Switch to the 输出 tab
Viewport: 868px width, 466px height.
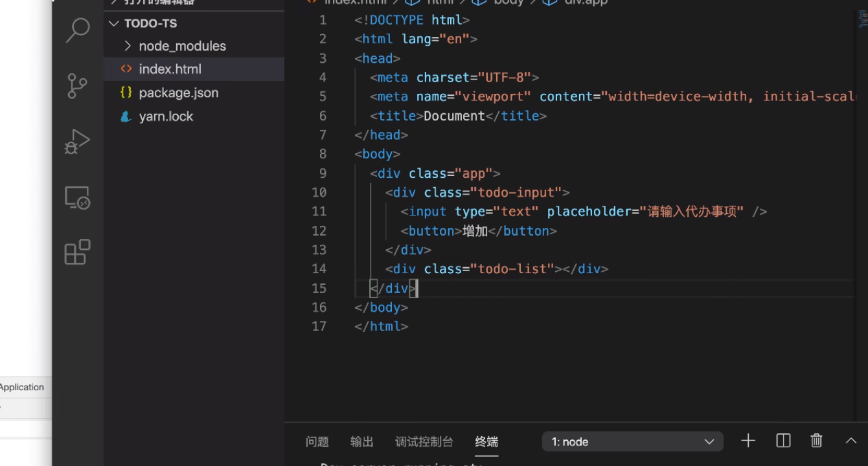pyautogui.click(x=361, y=441)
